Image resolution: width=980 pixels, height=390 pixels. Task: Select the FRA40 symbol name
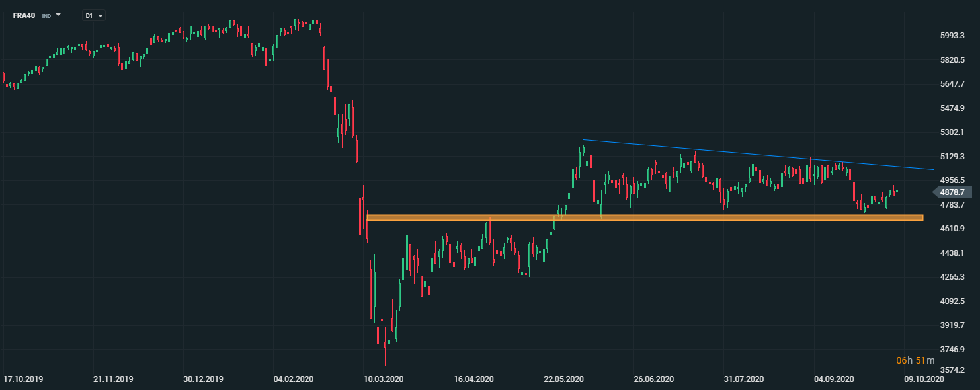click(24, 15)
